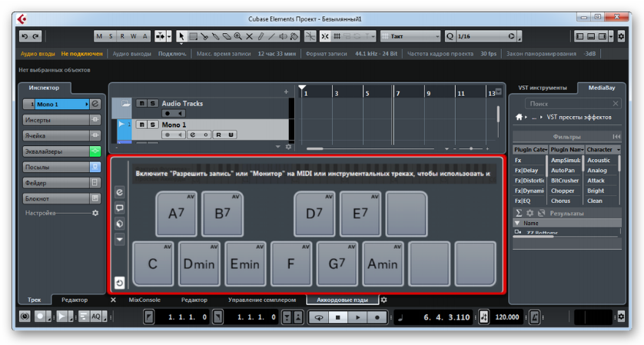Open the 1/16 quantize preset dropdown

click(485, 36)
